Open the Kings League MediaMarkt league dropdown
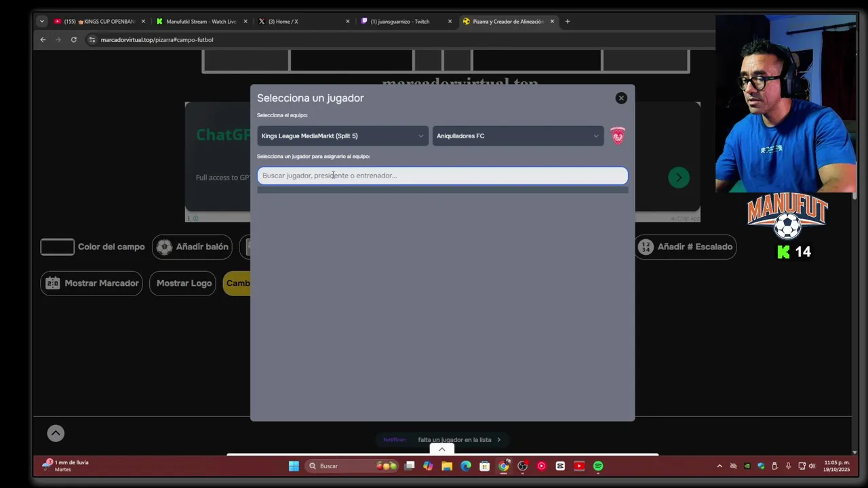The width and height of the screenshot is (868, 488). [342, 136]
